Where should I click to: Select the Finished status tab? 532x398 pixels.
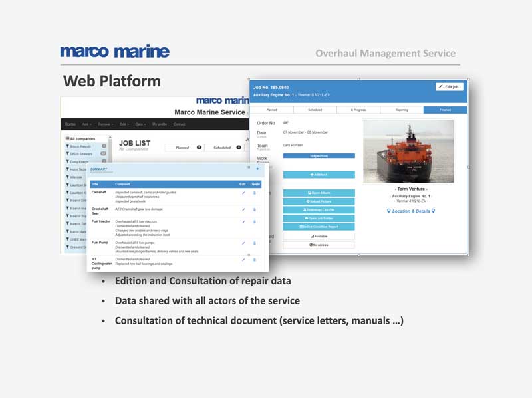click(445, 110)
